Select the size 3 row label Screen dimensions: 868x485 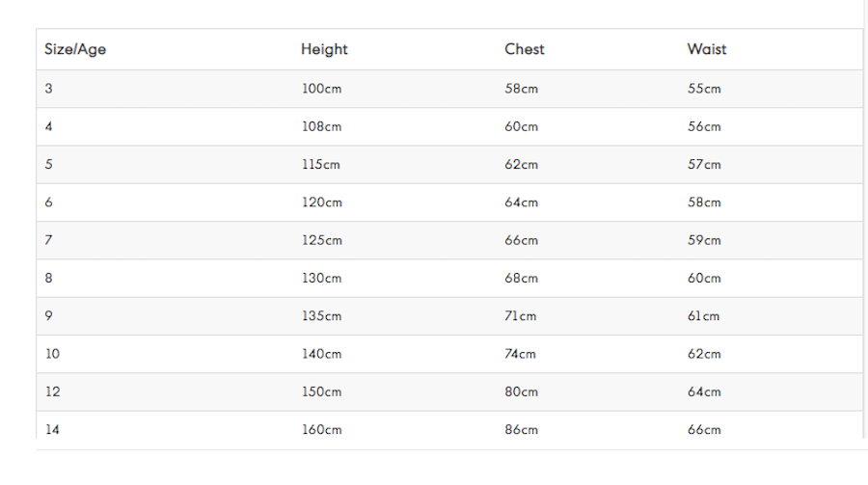49,89
